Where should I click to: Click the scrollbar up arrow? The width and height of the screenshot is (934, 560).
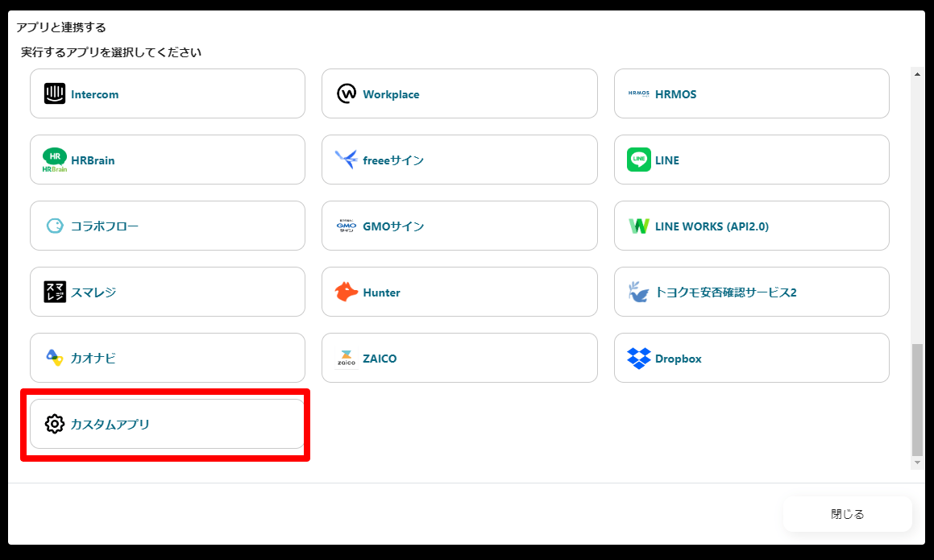[x=917, y=74]
